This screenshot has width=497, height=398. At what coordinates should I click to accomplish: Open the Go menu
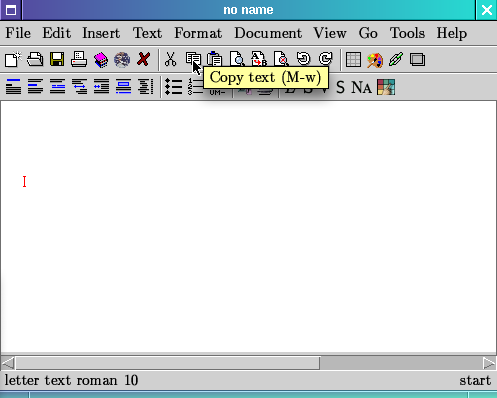(x=368, y=33)
